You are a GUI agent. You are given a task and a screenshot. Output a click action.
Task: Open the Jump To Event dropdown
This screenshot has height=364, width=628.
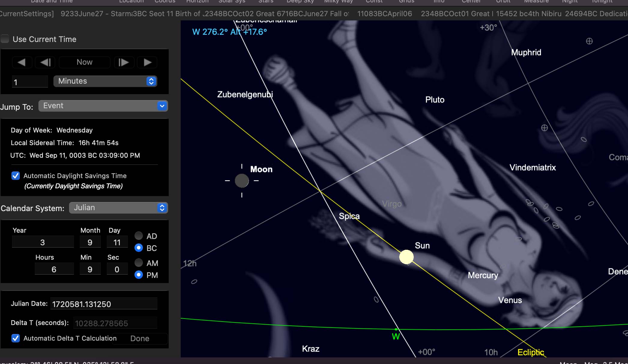pyautogui.click(x=103, y=106)
